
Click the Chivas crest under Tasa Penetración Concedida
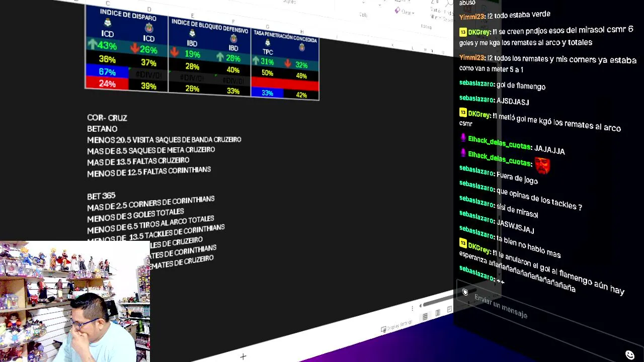coord(302,47)
